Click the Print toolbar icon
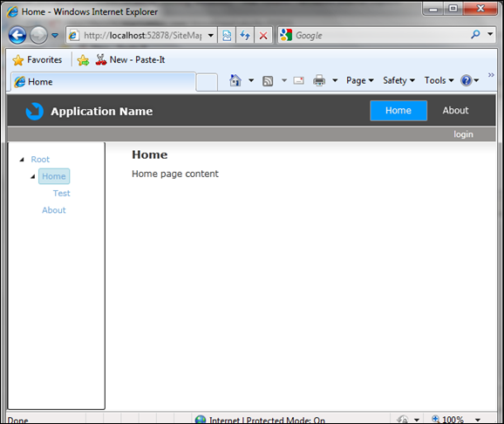 pyautogui.click(x=319, y=80)
